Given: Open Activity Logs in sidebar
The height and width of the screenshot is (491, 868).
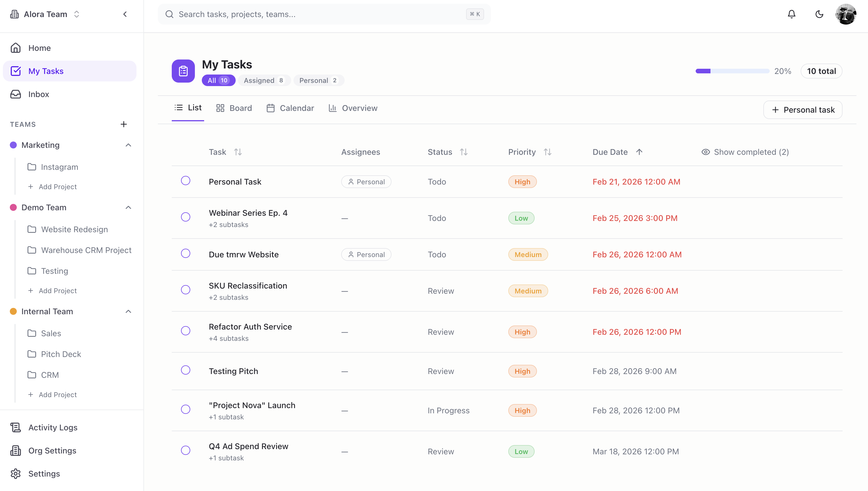Looking at the screenshot, I should [53, 427].
